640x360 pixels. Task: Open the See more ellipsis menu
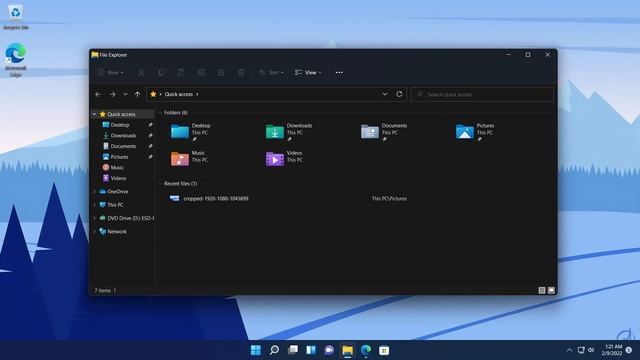(339, 73)
